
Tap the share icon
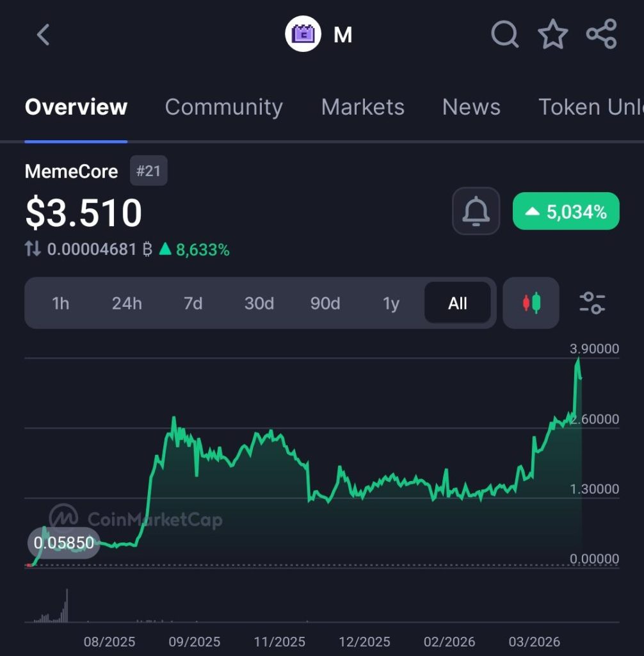[601, 35]
